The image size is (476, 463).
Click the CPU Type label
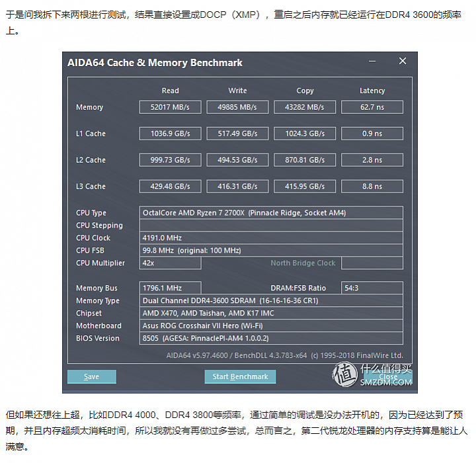click(x=91, y=213)
